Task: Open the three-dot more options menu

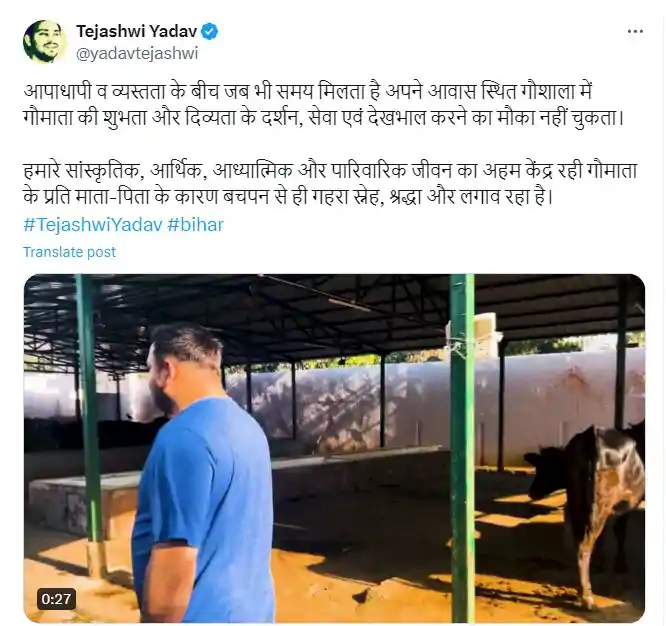Action: click(x=635, y=31)
